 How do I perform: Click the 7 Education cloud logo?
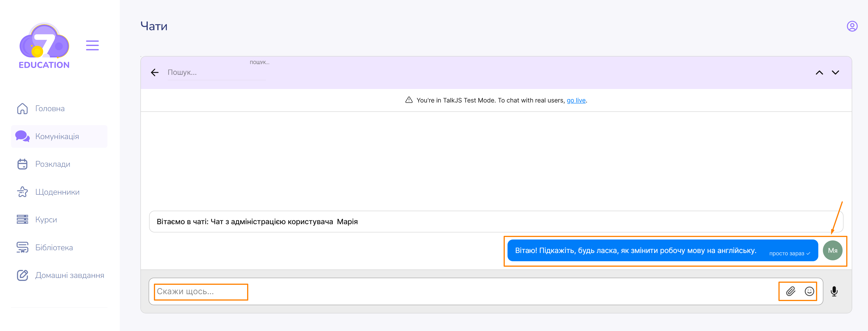[44, 46]
